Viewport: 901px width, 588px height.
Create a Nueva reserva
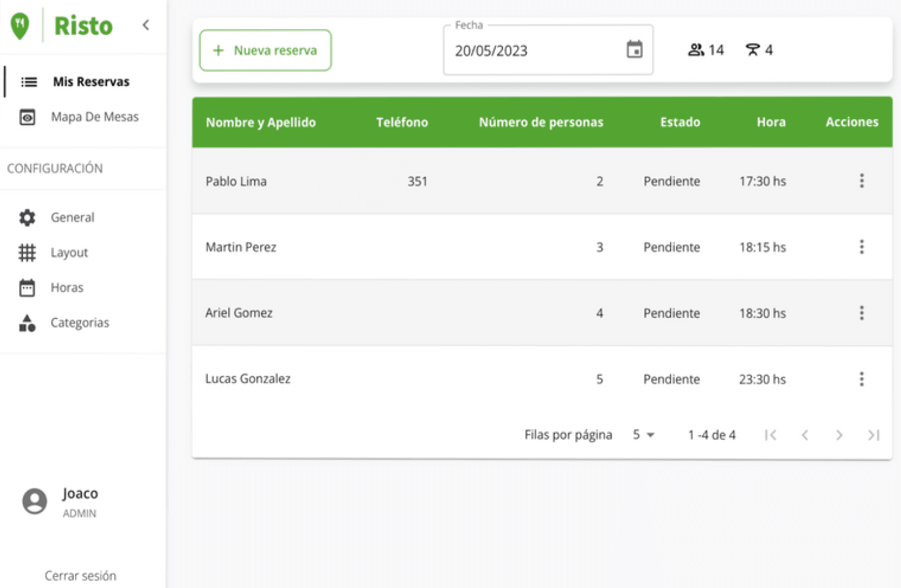coord(265,50)
